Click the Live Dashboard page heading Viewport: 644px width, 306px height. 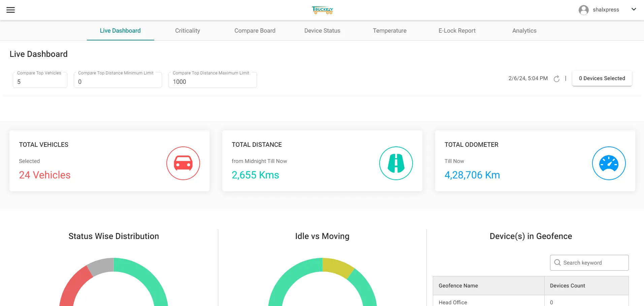(39, 54)
